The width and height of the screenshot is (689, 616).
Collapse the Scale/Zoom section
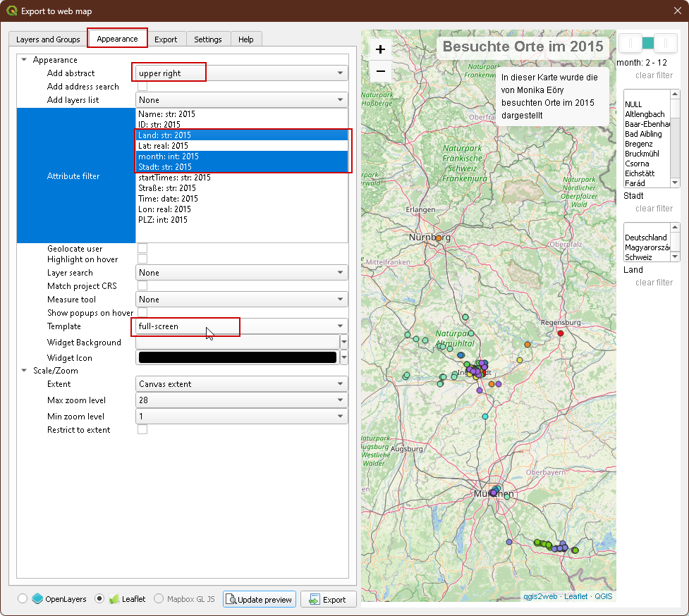25,371
